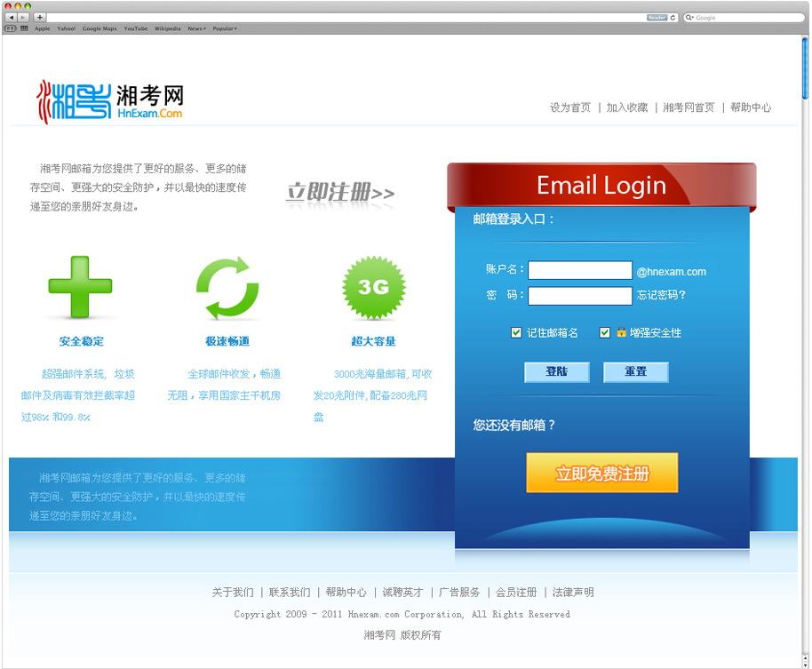
Task: Click the HnExam.com site logo
Action: [110, 102]
